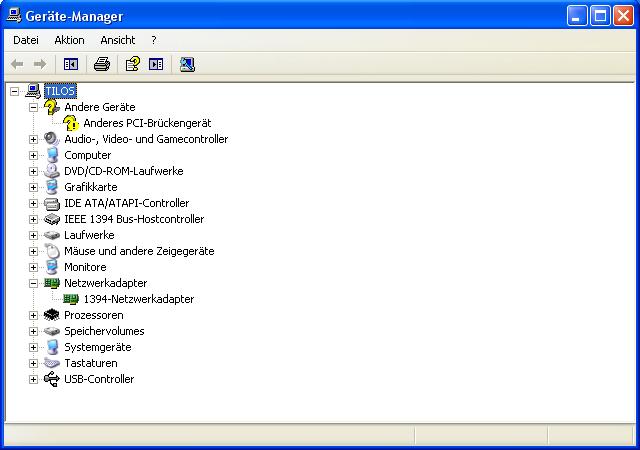Click the Systemgeräte computer icon
Image resolution: width=640 pixels, height=450 pixels.
coord(52,347)
